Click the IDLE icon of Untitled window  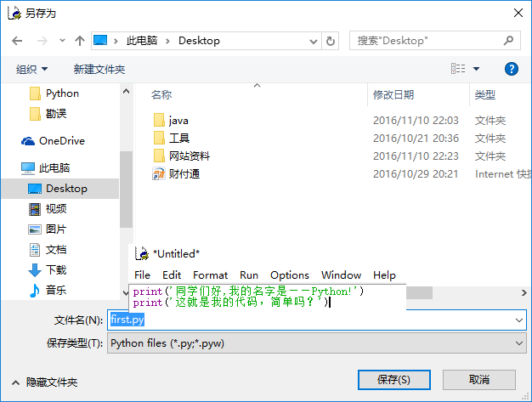point(141,253)
